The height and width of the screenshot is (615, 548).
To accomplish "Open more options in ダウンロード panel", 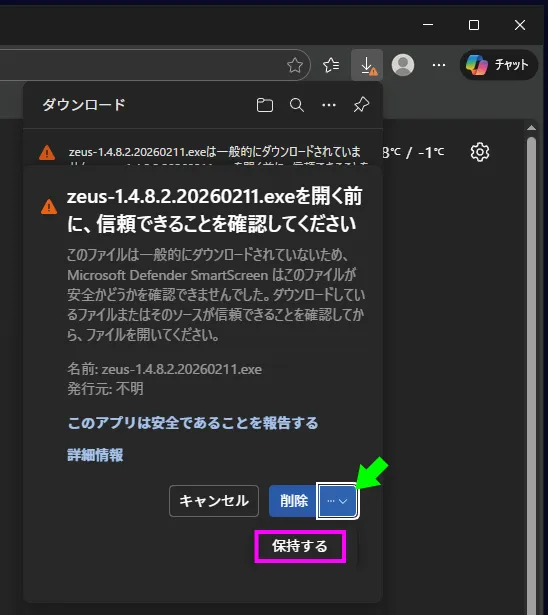I will click(329, 105).
